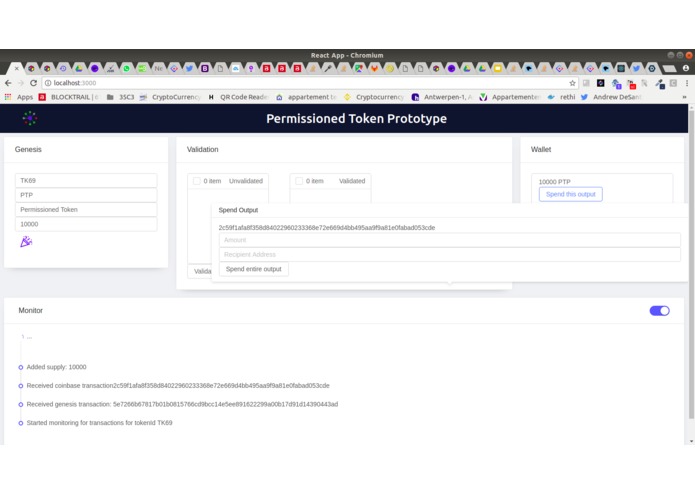This screenshot has height=494, width=695.
Task: Click the grey cast-like icon after star
Action: (586, 83)
